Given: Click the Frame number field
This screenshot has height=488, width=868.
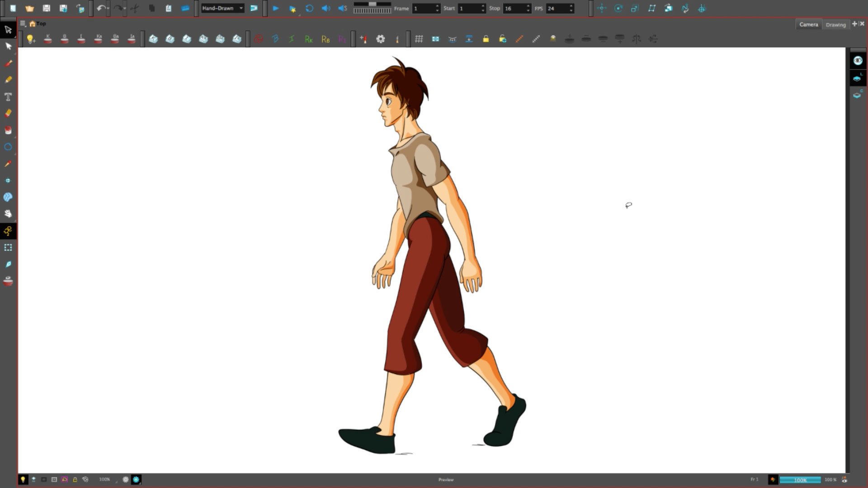Looking at the screenshot, I should click(424, 8).
